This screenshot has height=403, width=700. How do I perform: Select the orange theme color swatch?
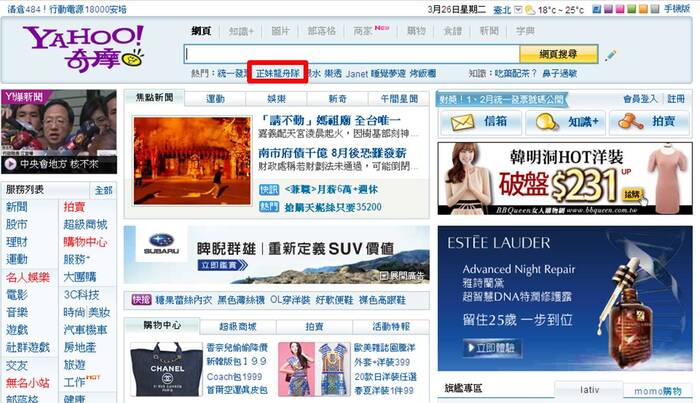point(643,9)
